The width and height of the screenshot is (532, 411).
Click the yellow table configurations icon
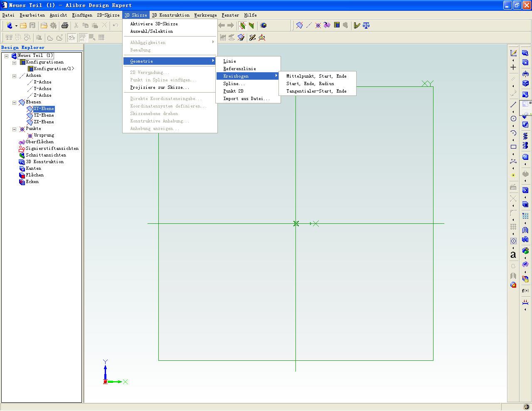coord(337,25)
